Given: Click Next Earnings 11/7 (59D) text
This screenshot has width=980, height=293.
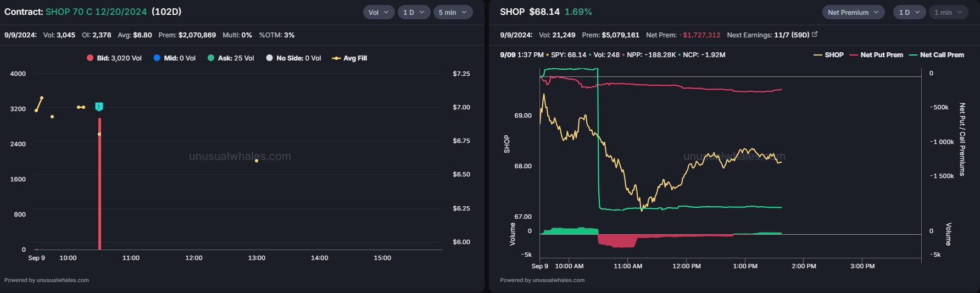Looking at the screenshot, I should point(768,35).
